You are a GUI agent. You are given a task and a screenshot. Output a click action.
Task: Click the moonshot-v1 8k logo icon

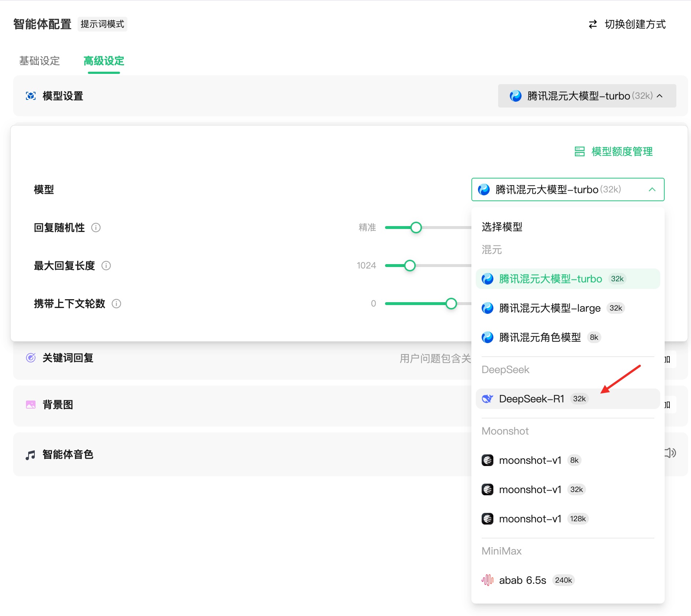[488, 460]
